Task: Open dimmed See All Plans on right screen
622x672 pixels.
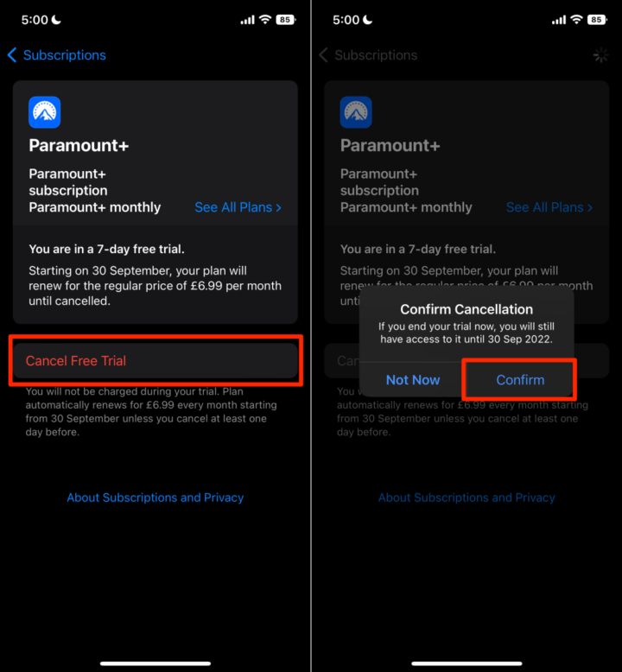Action: 549,207
